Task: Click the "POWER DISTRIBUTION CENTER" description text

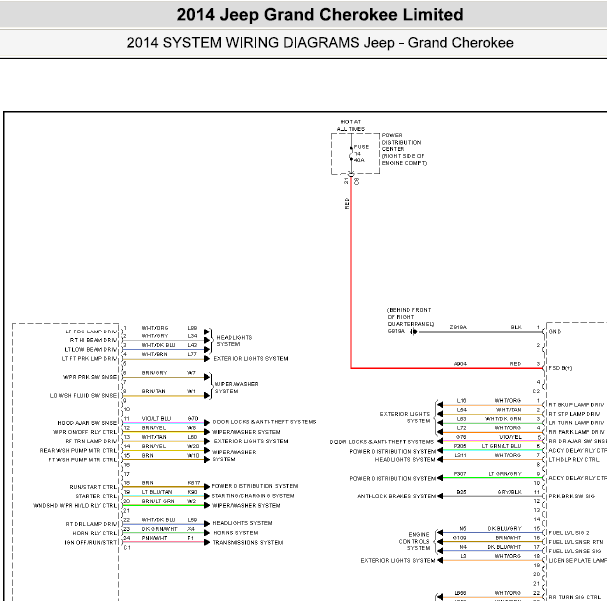Action: [x=404, y=149]
